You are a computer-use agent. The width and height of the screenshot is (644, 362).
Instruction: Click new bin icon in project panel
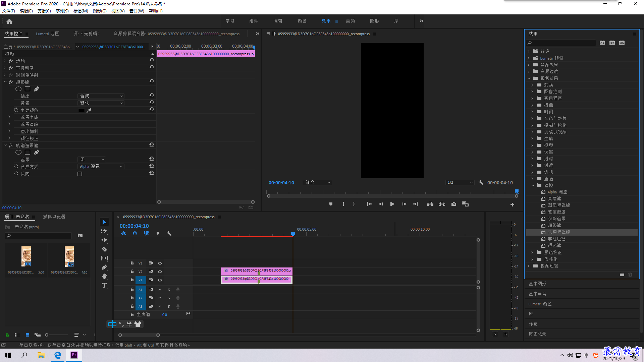80,236
